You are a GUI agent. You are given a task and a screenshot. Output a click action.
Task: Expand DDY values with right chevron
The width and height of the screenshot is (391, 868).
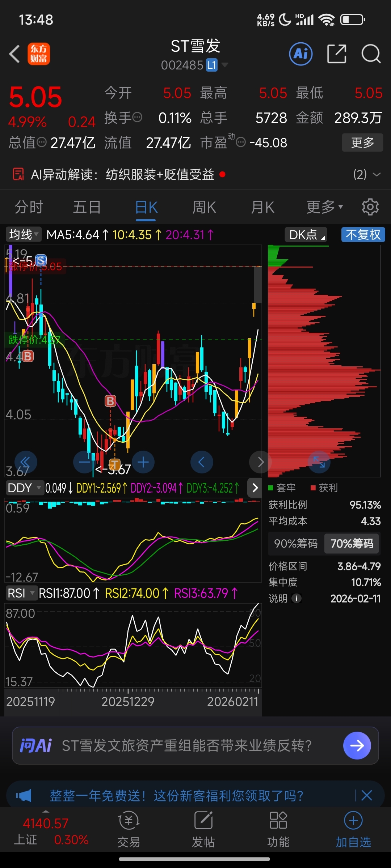click(x=255, y=488)
